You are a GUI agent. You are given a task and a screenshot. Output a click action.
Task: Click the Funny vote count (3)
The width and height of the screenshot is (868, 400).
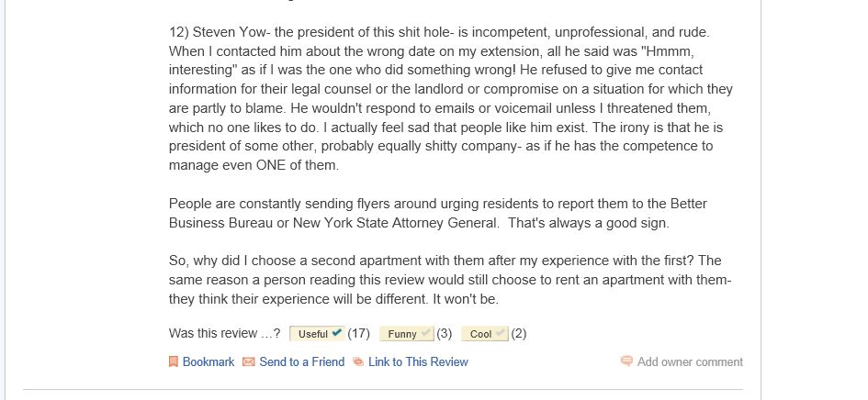[445, 334]
